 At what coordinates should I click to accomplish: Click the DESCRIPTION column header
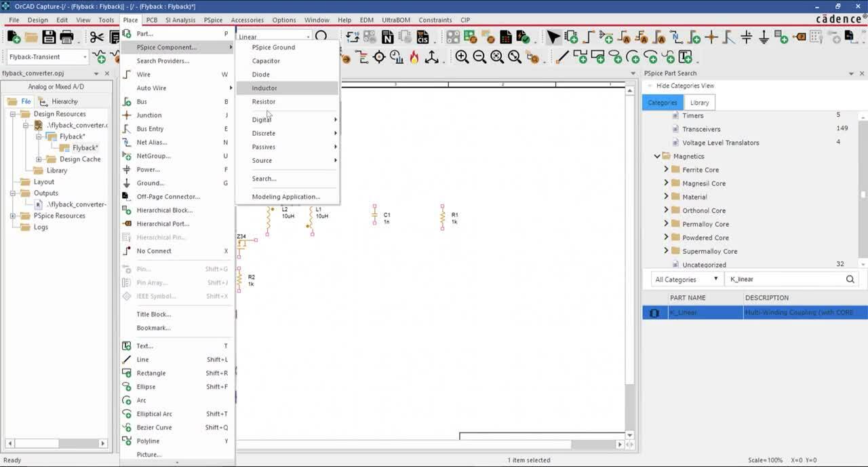pos(767,297)
